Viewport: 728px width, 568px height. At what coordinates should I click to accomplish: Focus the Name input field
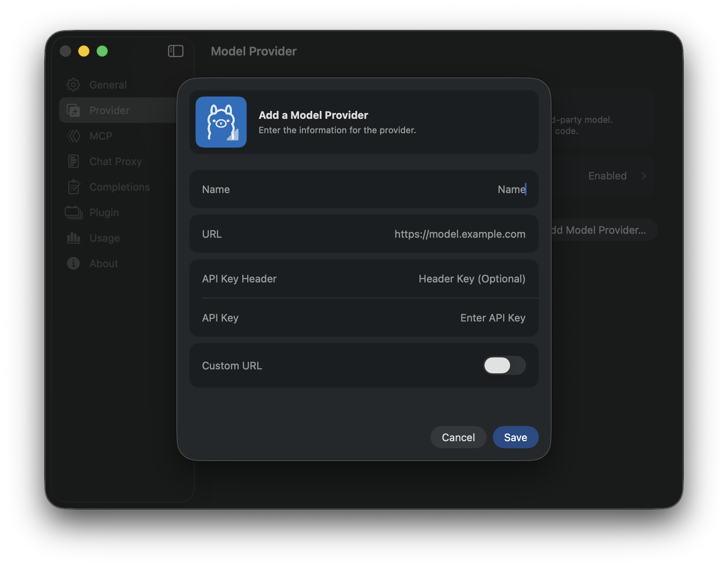364,189
